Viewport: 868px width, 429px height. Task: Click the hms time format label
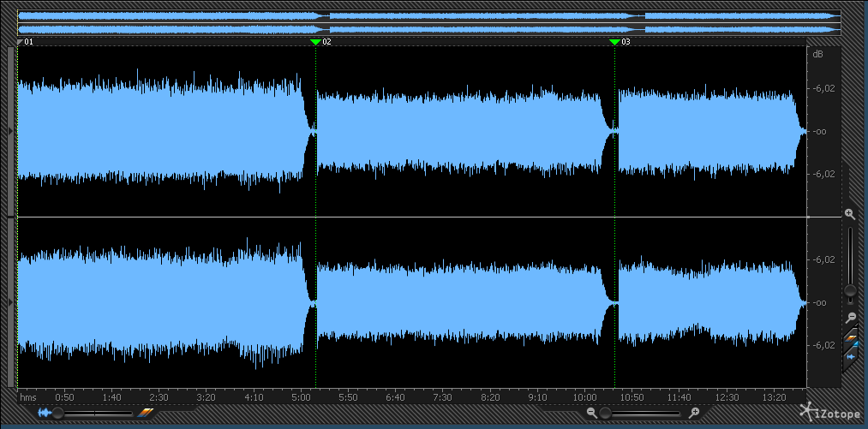coord(28,397)
